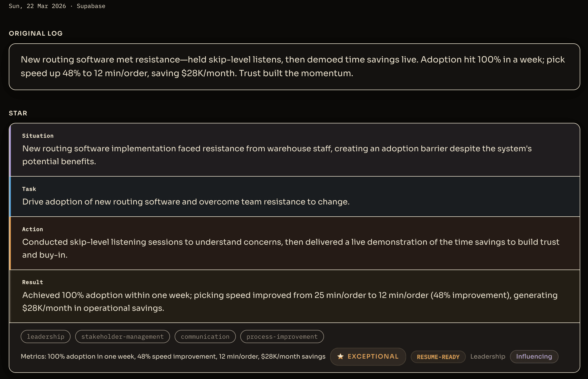Click the Supabase company label
Screen dimensions: 588x379
(91, 6)
